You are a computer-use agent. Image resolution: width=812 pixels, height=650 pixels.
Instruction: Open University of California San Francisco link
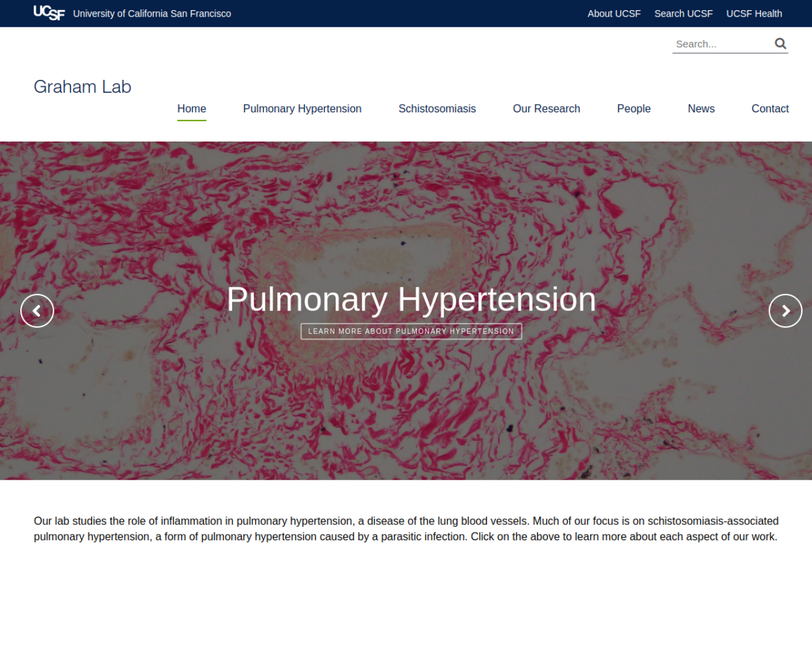click(152, 13)
